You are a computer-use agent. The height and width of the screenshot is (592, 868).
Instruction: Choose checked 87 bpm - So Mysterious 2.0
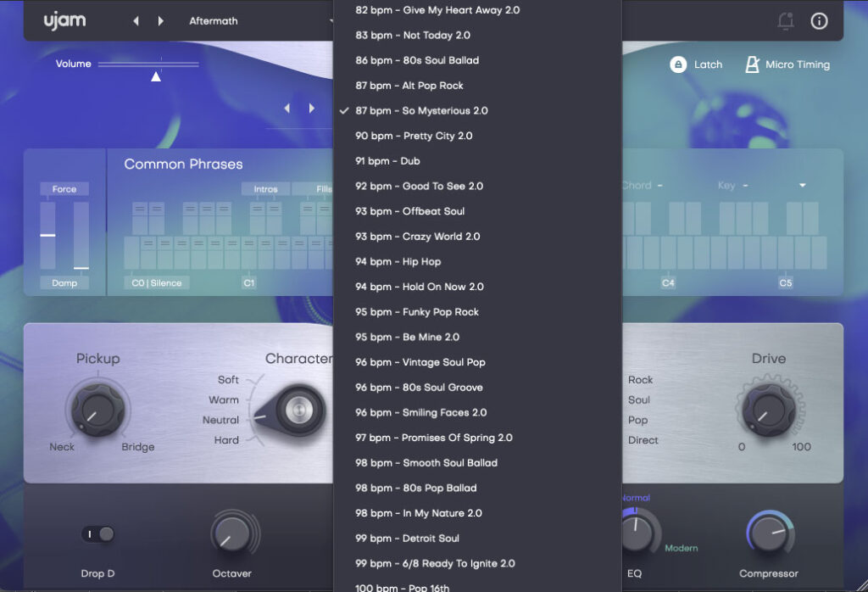point(477,111)
